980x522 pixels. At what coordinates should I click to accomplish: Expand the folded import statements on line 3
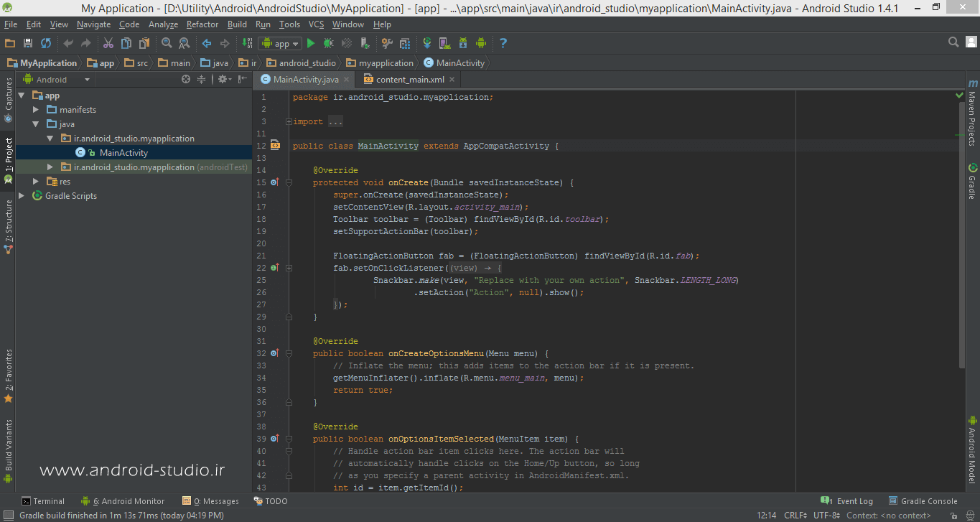[x=289, y=122]
